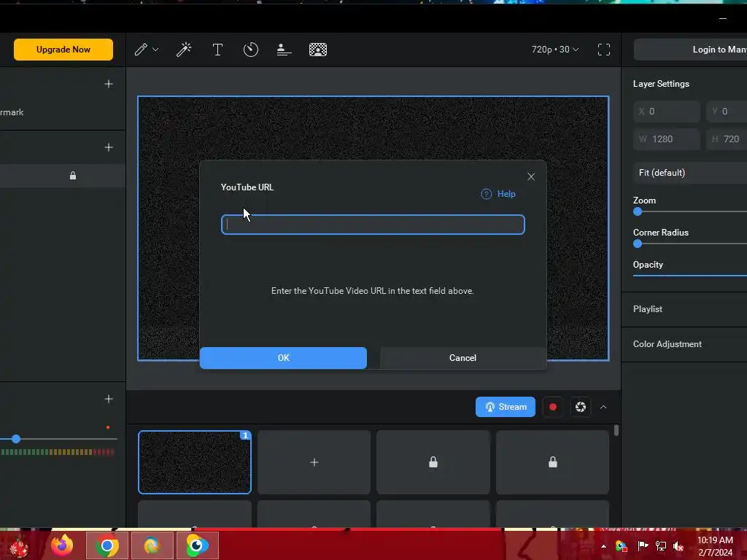Screen dimensions: 747x560
Task: Start recording with the red record button
Action: (x=553, y=407)
